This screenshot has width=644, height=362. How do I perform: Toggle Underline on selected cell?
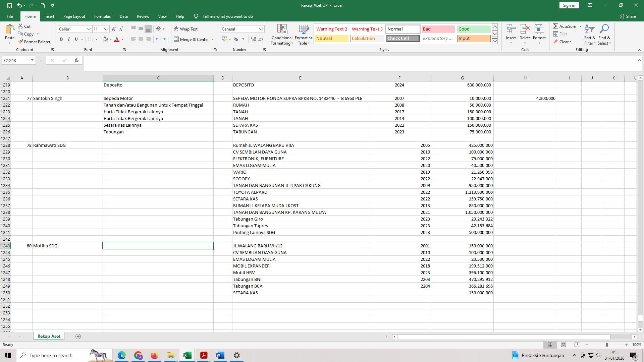click(76, 39)
